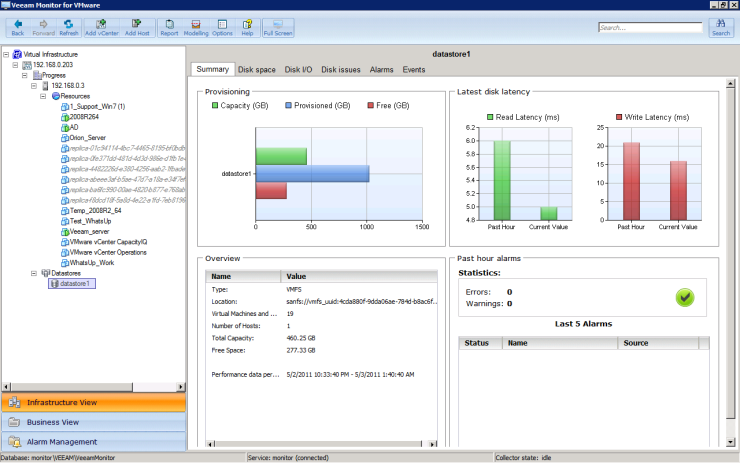
Task: Open the Options dialog icon
Action: (222, 24)
